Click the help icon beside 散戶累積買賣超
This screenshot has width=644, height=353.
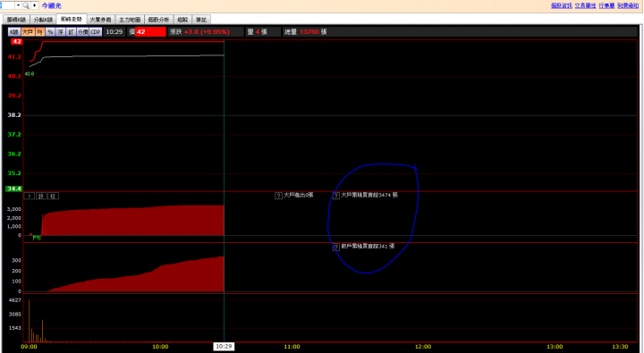[x=335, y=247]
